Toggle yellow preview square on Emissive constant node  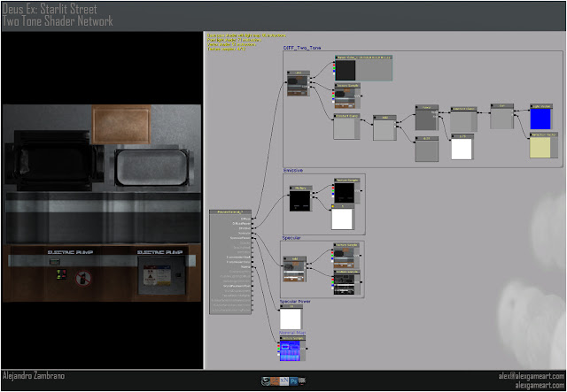(334, 206)
